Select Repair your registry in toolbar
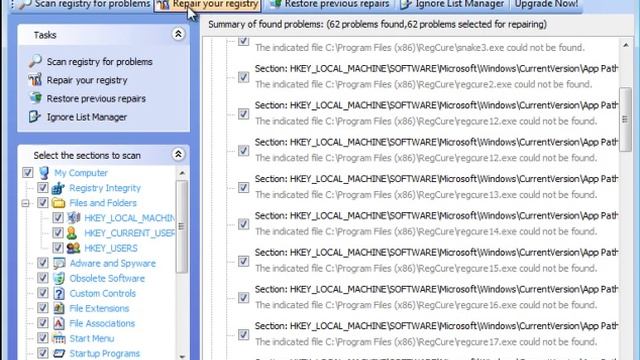Image resolution: width=640 pixels, height=360 pixels. point(208,5)
